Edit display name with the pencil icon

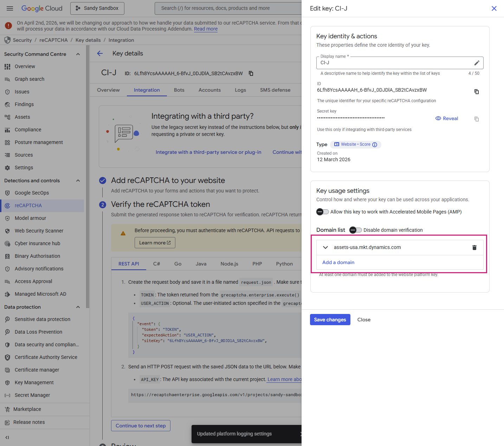point(477,63)
